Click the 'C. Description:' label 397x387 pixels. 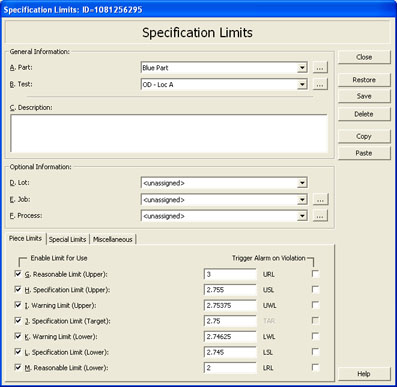(x=31, y=108)
